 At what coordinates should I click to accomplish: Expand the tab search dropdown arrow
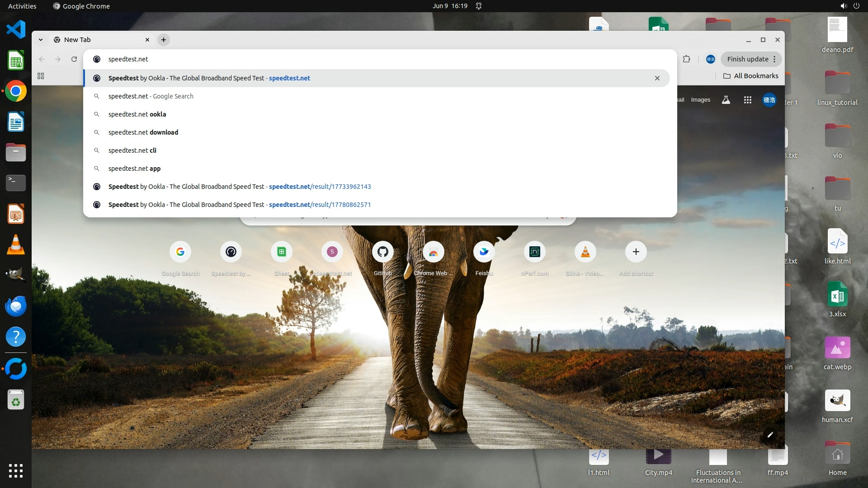point(41,40)
